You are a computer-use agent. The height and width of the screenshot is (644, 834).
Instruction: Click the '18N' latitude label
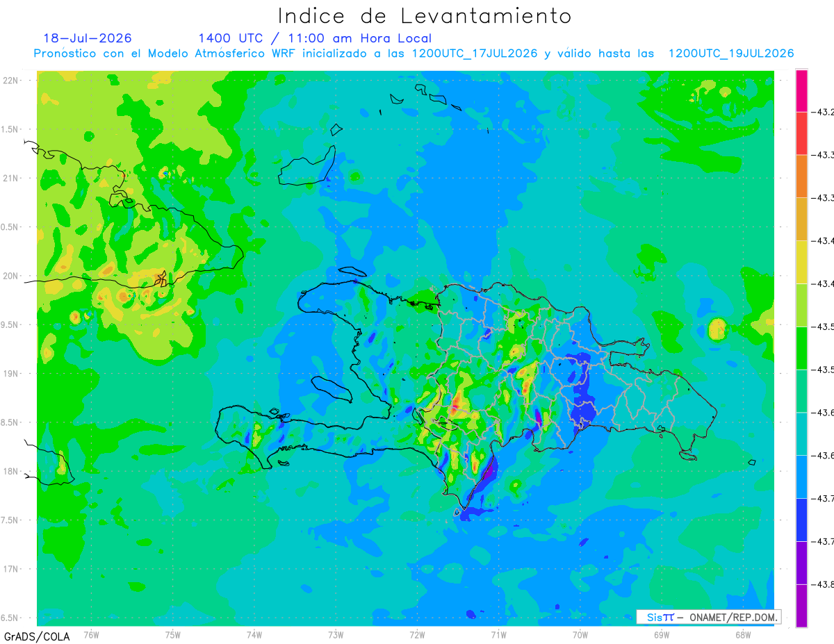point(10,471)
